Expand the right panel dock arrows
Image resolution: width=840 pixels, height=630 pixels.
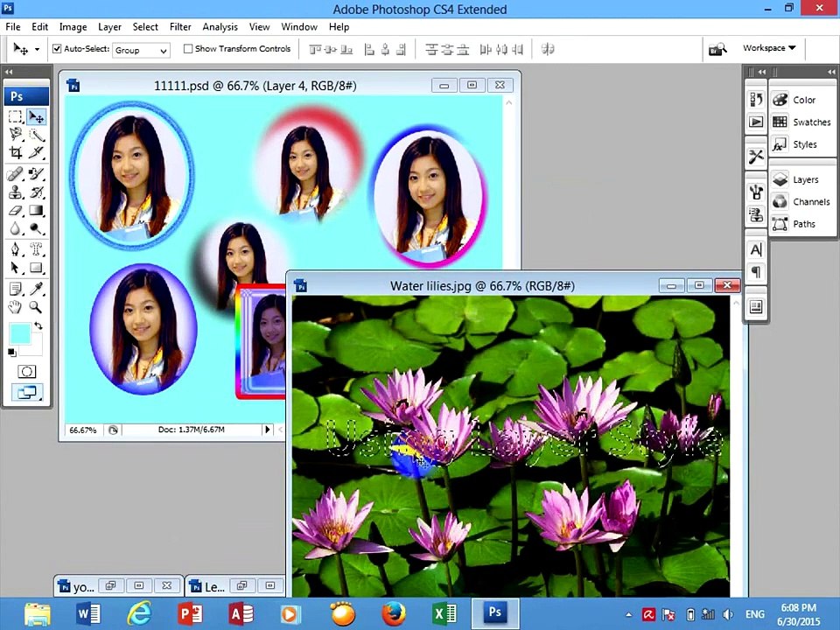click(830, 71)
